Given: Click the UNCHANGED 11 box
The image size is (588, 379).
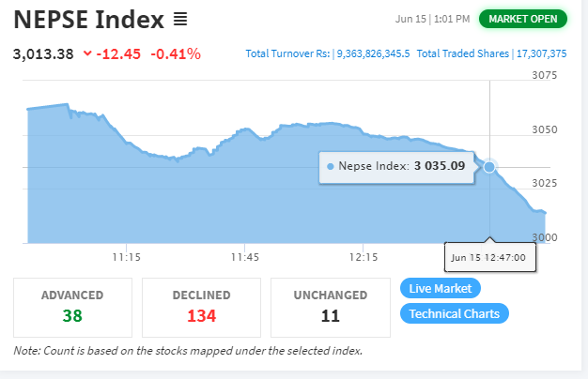Looking at the screenshot, I should click(331, 308).
